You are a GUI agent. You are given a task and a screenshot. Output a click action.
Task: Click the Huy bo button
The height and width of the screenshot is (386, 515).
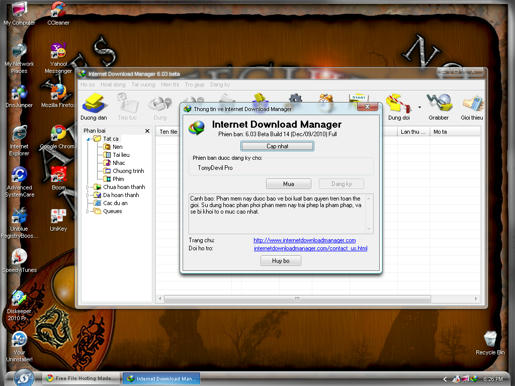[281, 261]
